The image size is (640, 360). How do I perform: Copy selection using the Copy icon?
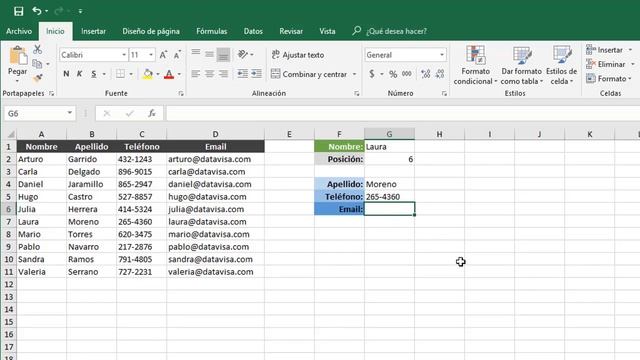(37, 64)
